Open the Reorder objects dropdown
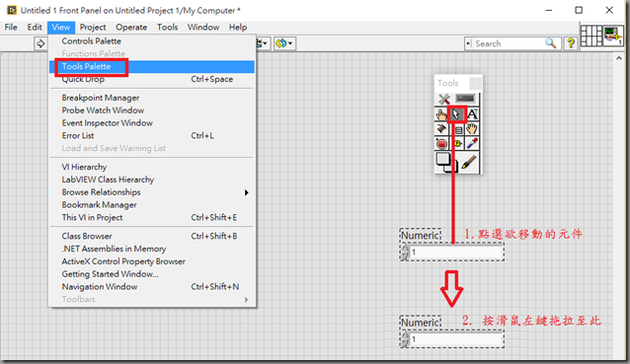630x364 pixels. click(x=284, y=43)
